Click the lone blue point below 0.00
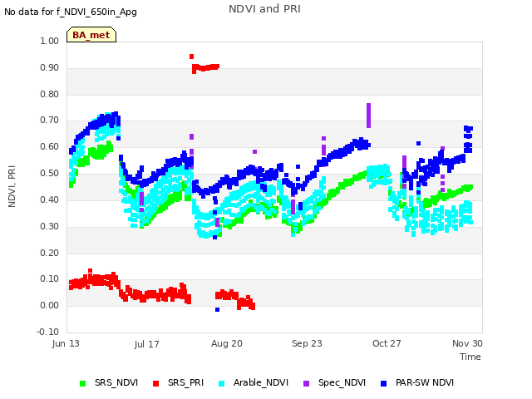532x399 pixels. (x=218, y=310)
